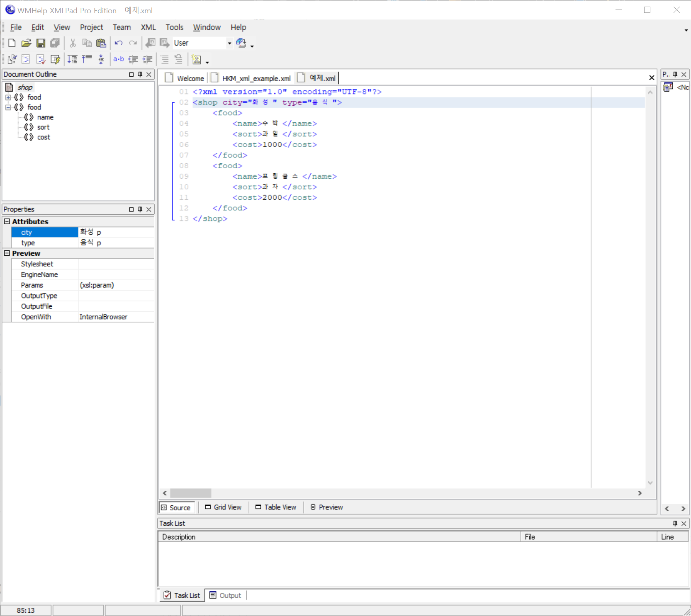Navigate back with the left arrow document icon

click(150, 43)
